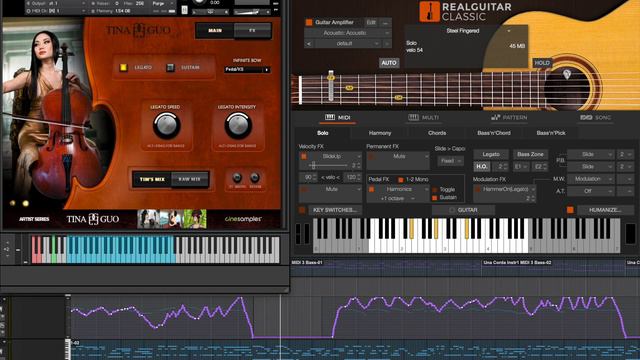This screenshot has width=640, height=360.
Task: Go to next amp preset arrow
Action: (387, 43)
